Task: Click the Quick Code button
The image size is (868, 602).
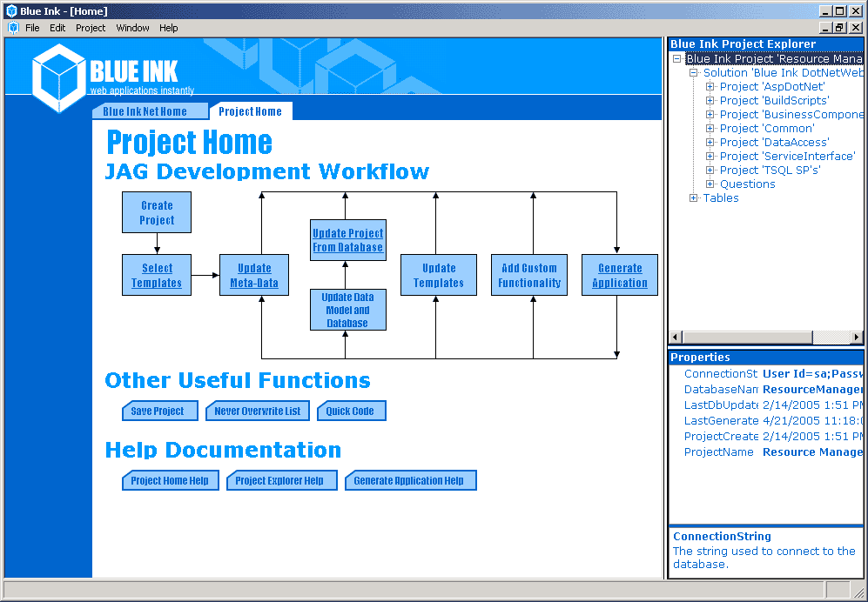Action: tap(351, 411)
